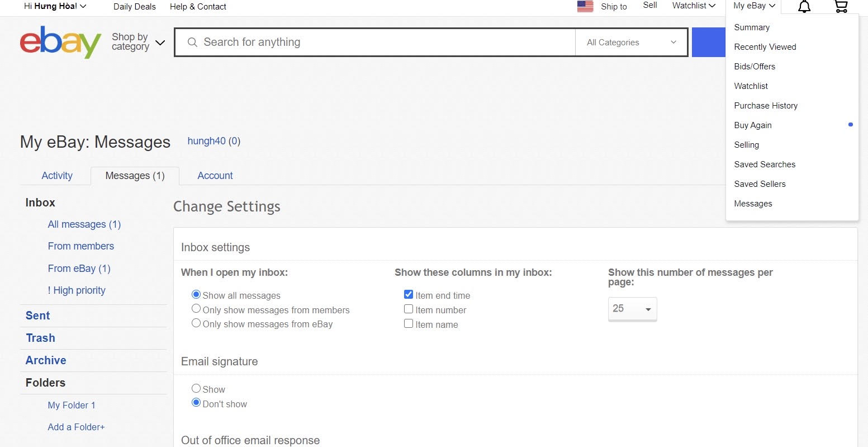Click Add a Folder+ link
The image size is (868, 447).
(x=76, y=427)
